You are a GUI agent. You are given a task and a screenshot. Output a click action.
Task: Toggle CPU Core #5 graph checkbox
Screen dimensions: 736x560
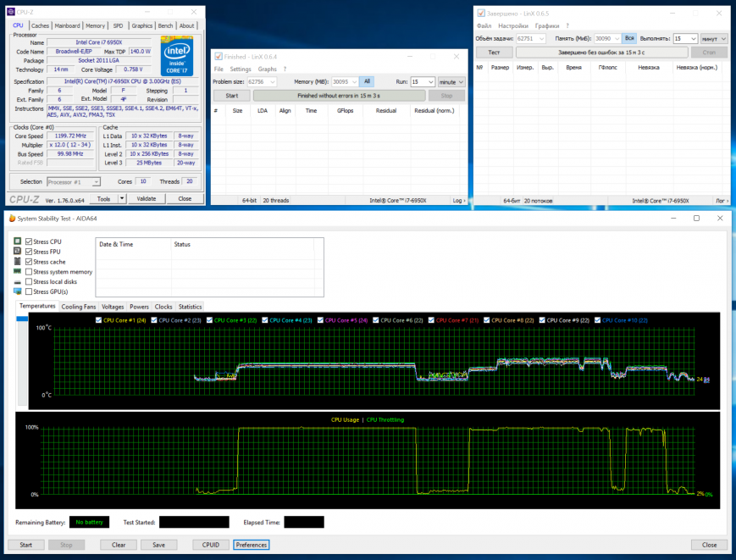(320, 320)
